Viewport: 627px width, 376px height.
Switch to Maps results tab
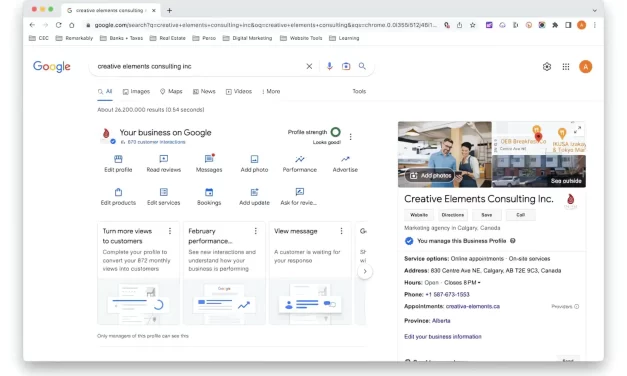tap(171, 92)
